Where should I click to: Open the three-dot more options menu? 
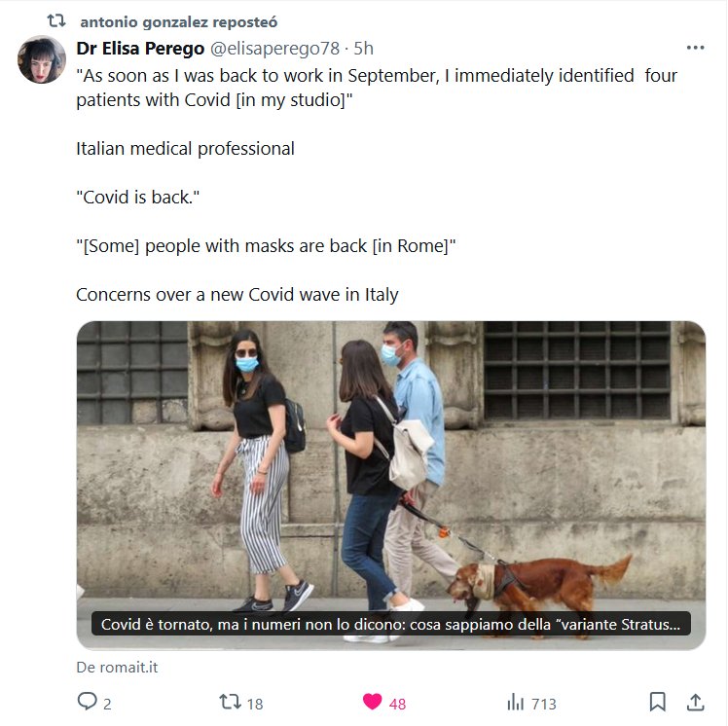point(695,48)
